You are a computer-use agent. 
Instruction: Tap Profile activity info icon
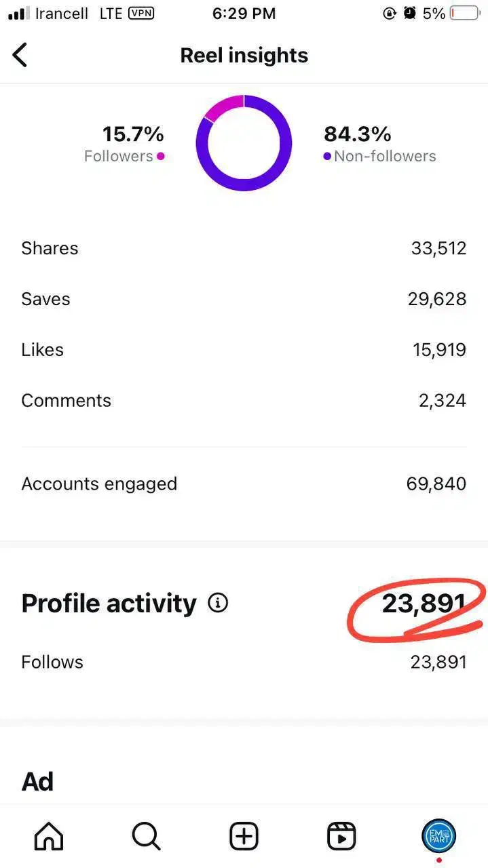point(218,603)
